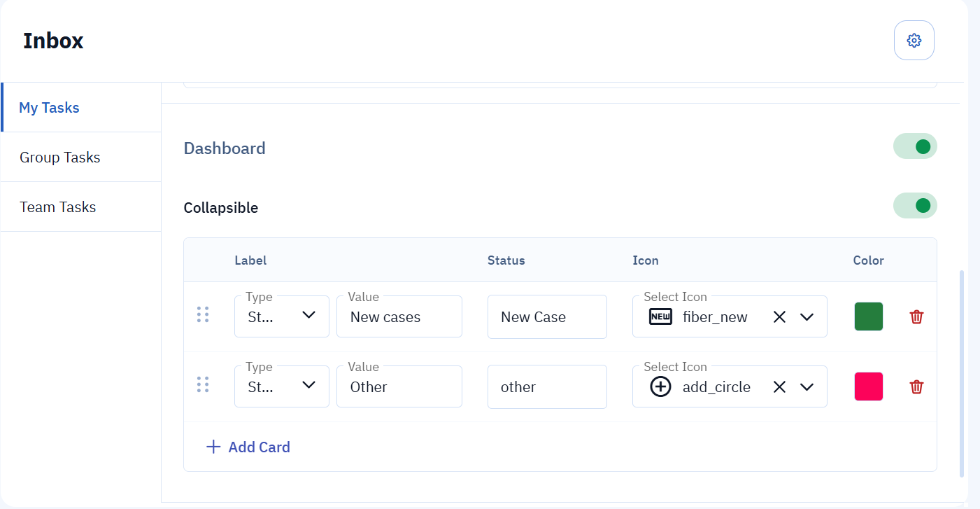Open the green color swatch
Image resolution: width=980 pixels, height=509 pixels.
868,316
